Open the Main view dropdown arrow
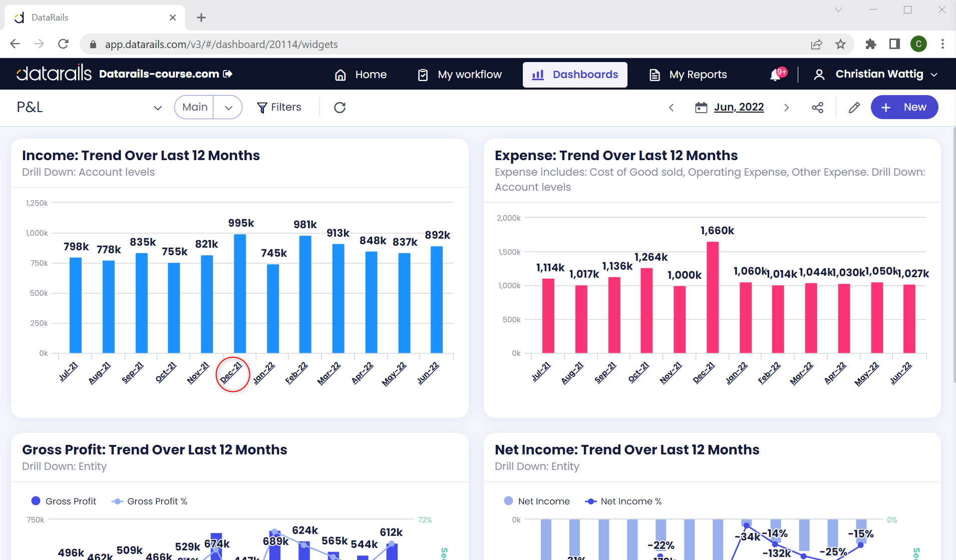956x560 pixels. (x=228, y=107)
